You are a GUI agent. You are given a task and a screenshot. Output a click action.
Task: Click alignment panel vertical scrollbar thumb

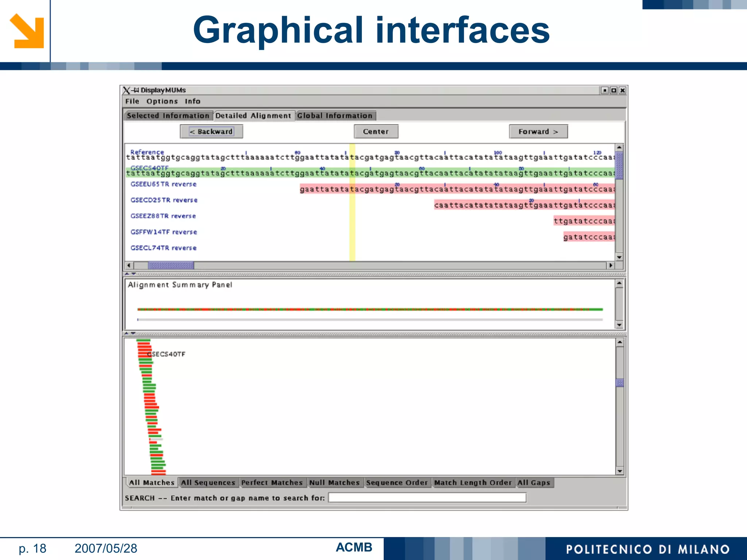(619, 165)
